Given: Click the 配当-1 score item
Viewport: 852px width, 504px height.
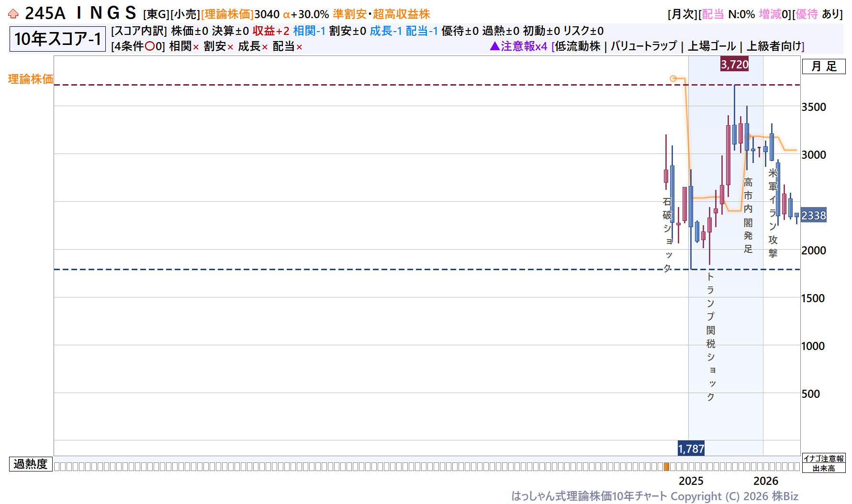Looking at the screenshot, I should point(422,31).
